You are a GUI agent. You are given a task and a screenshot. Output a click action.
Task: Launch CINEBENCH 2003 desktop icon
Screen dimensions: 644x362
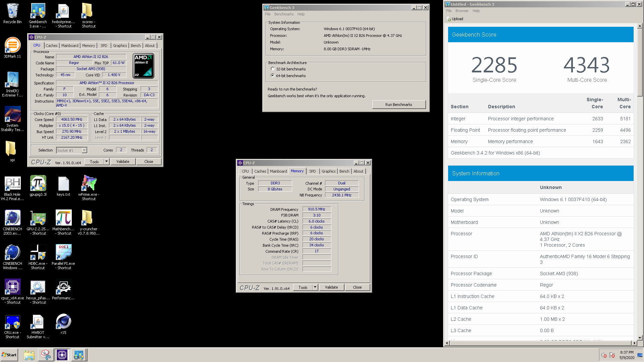(12, 223)
